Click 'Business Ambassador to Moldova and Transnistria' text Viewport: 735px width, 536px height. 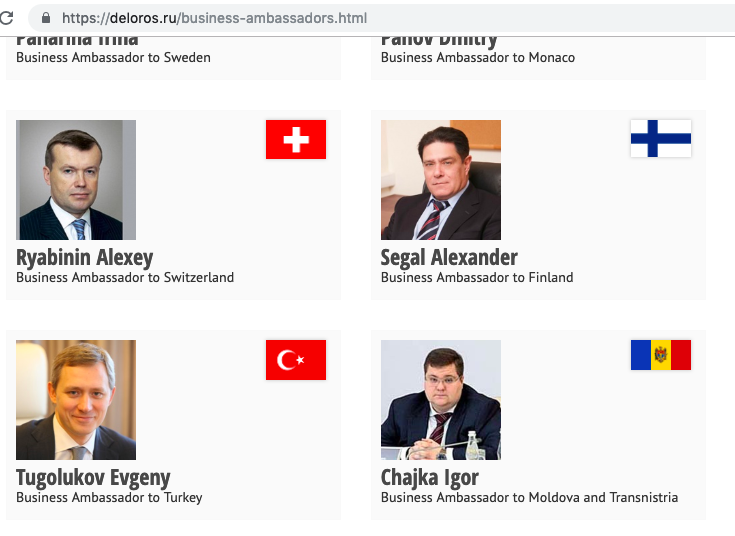tap(529, 497)
